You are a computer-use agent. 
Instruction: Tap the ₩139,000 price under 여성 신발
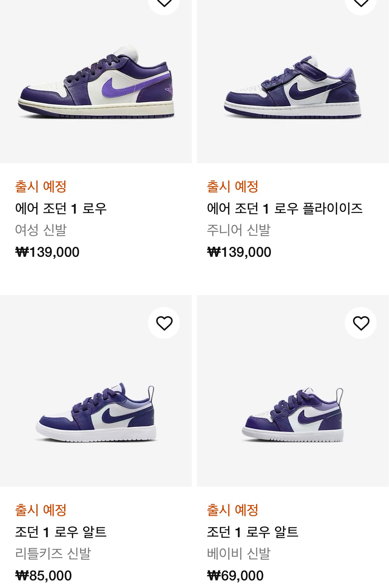pos(47,252)
